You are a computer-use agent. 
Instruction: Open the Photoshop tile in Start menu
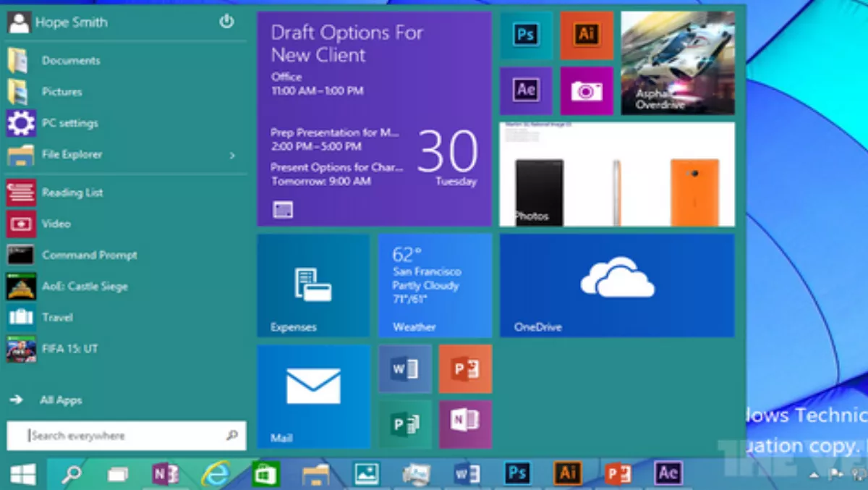(526, 35)
